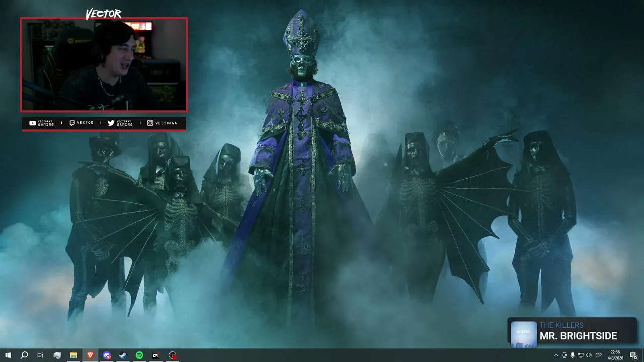Viewport: 644px width, 362px height.
Task: Click the 'MR. BRIGHTSIDE' song title
Action: coord(578,336)
